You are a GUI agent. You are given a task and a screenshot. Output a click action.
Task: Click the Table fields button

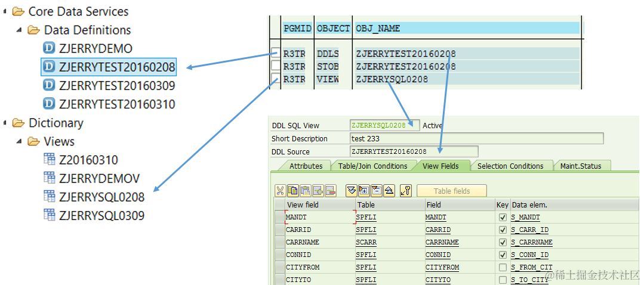click(452, 191)
